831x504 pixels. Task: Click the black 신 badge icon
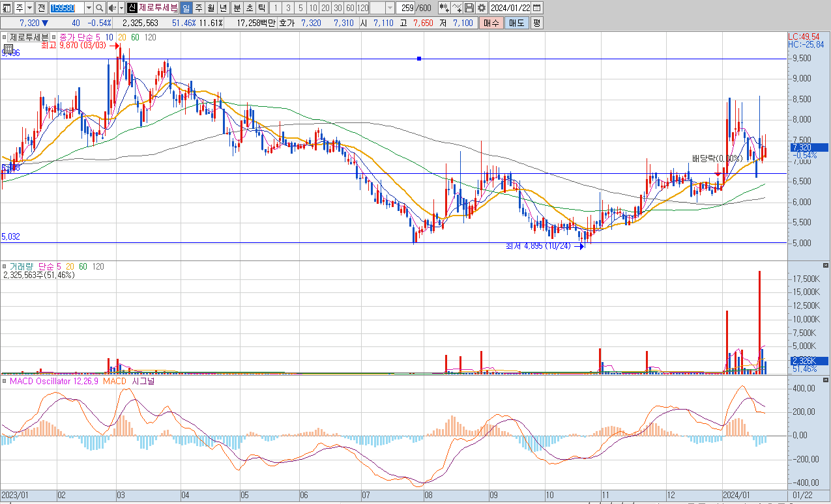(132, 8)
